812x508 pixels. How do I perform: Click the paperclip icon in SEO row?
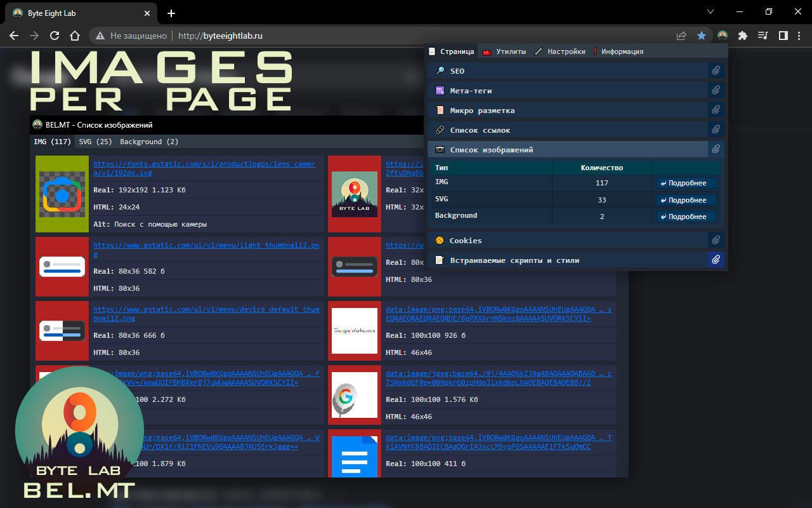point(716,70)
